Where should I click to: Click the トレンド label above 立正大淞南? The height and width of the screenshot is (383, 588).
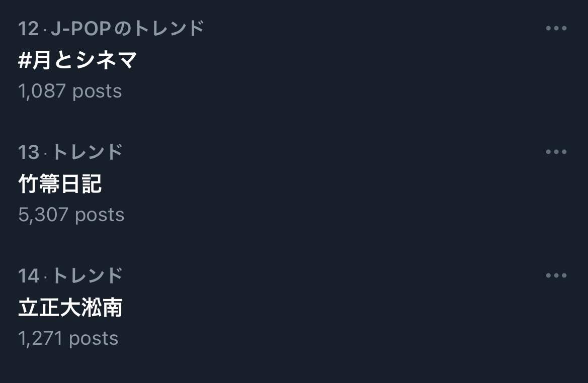(x=87, y=275)
